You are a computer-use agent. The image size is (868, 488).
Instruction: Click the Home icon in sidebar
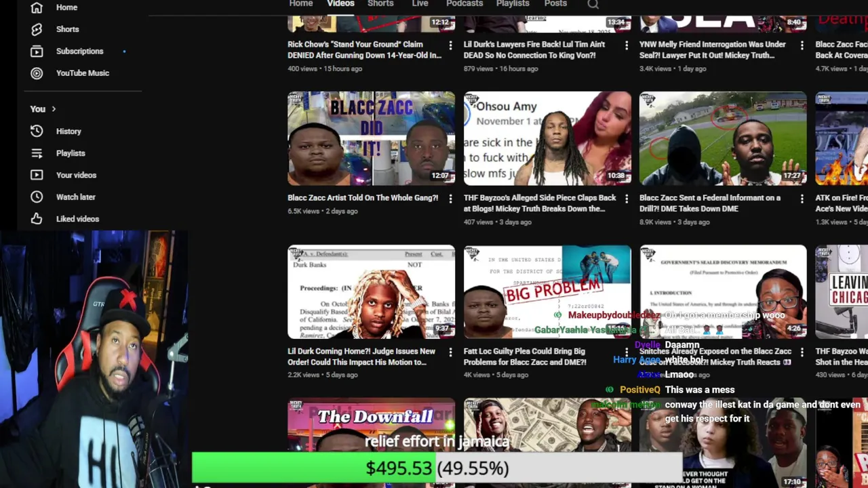37,7
